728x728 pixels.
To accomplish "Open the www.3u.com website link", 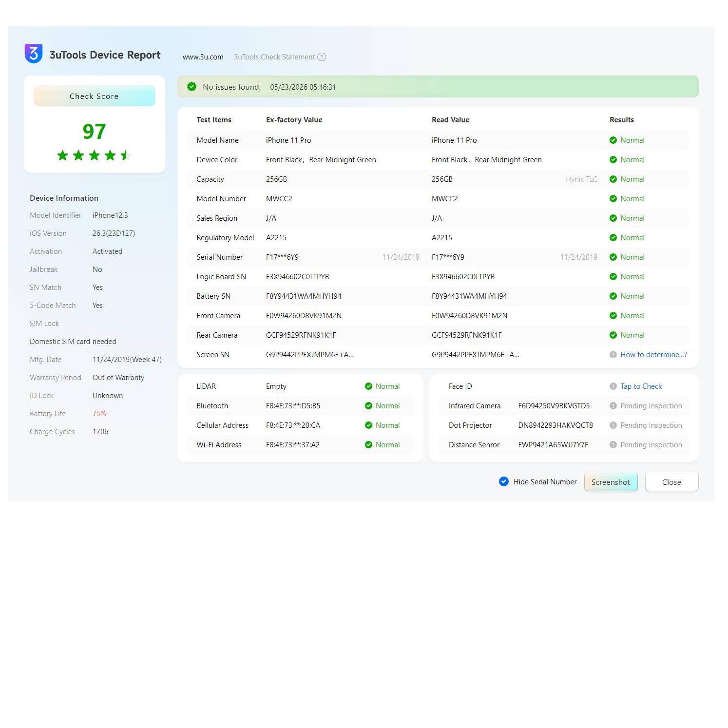I will [x=203, y=57].
